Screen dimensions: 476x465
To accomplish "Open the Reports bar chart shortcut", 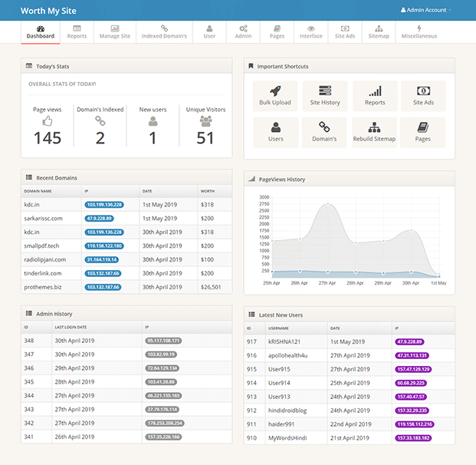I will pos(375,91).
